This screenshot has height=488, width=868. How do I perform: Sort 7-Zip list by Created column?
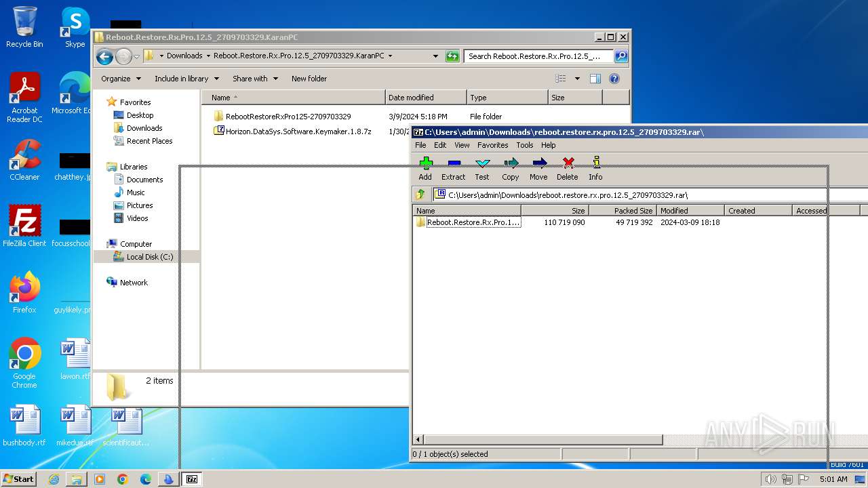(758, 211)
